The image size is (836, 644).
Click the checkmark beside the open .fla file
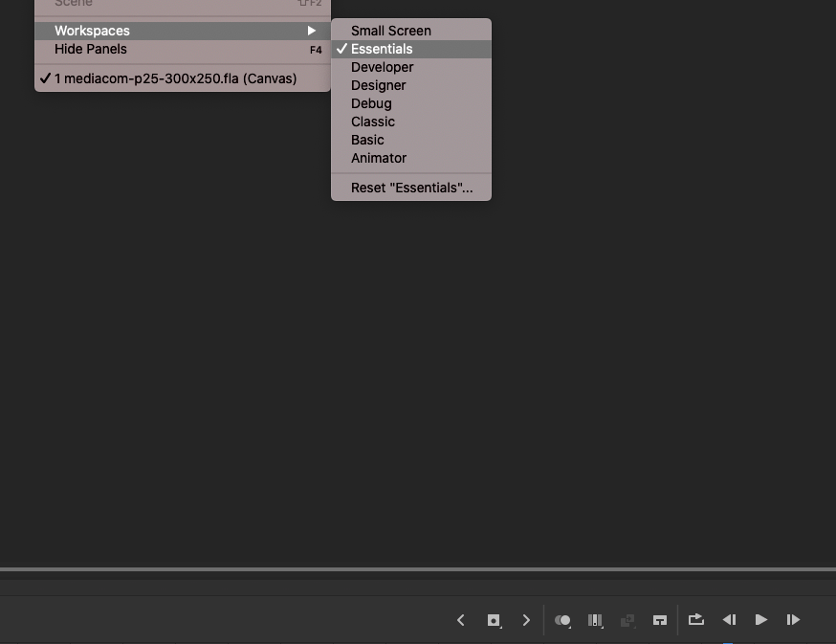tap(45, 78)
